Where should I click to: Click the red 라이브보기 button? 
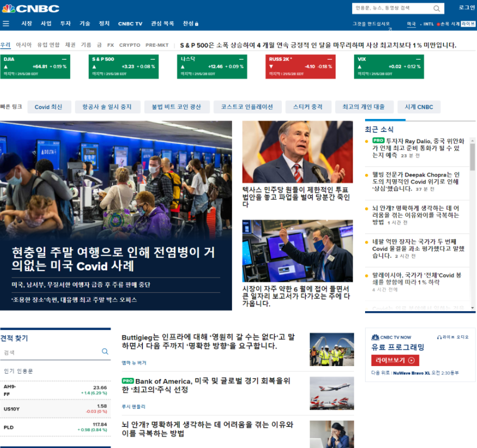coord(395,361)
